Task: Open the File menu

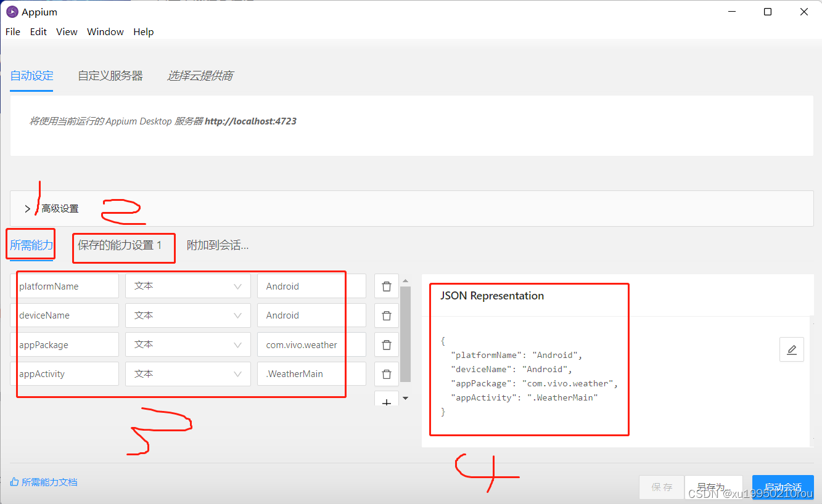Action: pyautogui.click(x=12, y=32)
